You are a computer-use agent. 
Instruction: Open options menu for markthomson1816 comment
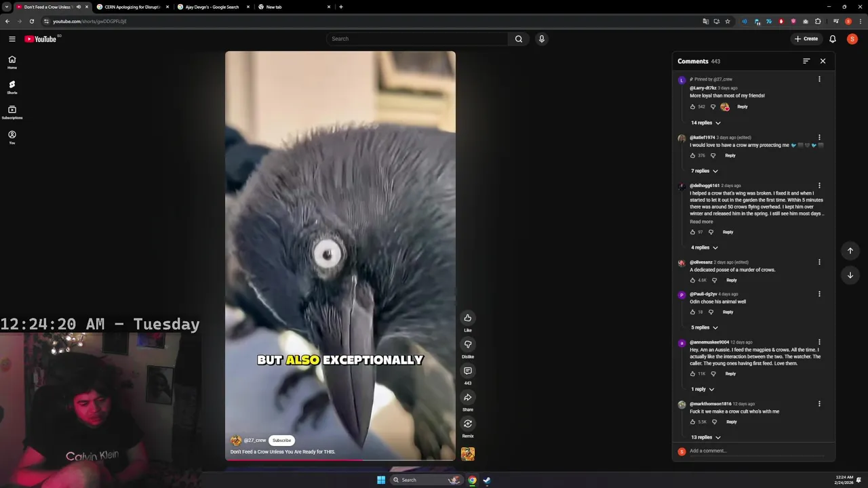tap(819, 404)
